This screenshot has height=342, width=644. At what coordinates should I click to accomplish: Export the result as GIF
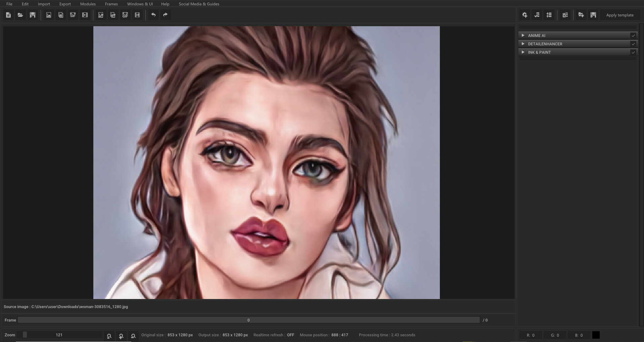click(125, 15)
